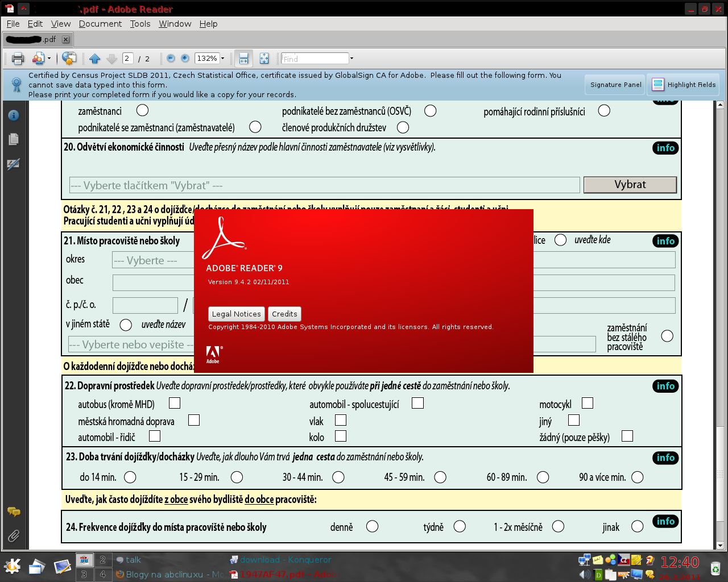The height and width of the screenshot is (582, 728).
Task: Open the Tools menu
Action: (140, 24)
